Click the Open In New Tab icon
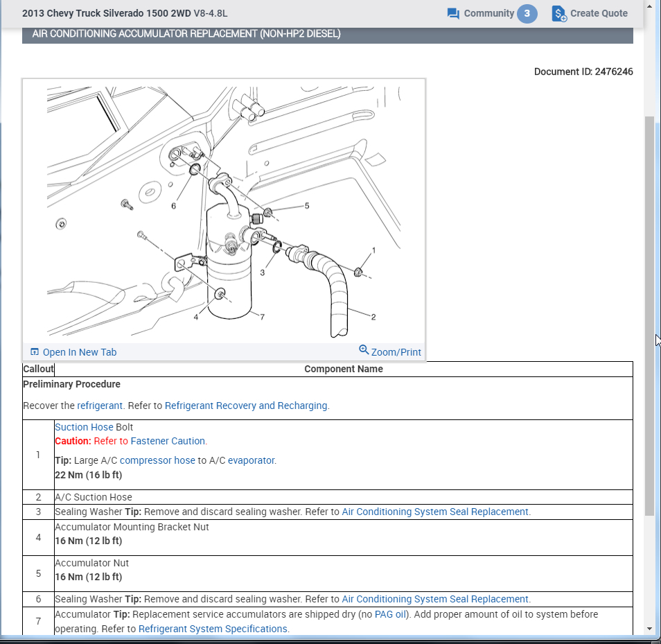This screenshot has width=661, height=644. tap(35, 351)
